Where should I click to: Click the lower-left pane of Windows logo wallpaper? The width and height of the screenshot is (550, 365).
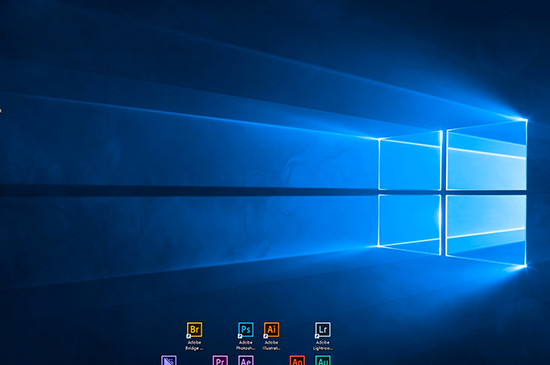[410, 224]
